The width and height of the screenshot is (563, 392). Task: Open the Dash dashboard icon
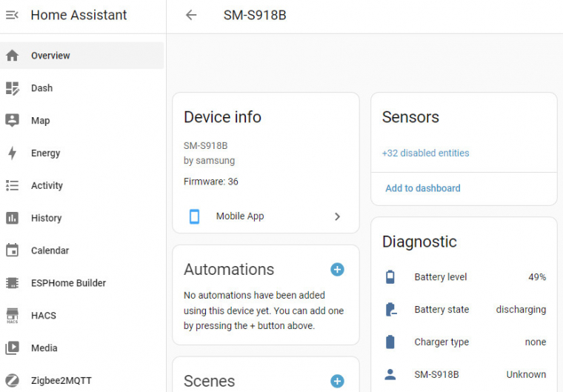coord(12,88)
